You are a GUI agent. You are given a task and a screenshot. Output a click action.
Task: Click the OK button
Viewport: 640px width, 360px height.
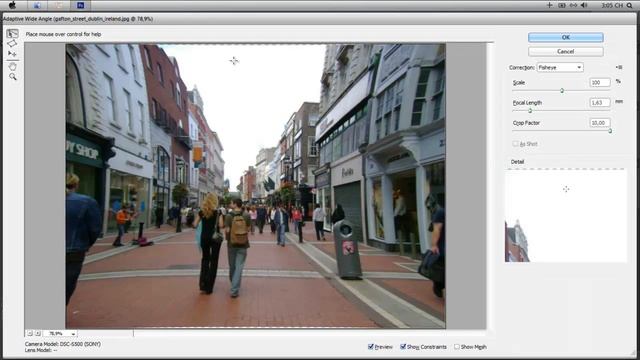click(x=565, y=37)
